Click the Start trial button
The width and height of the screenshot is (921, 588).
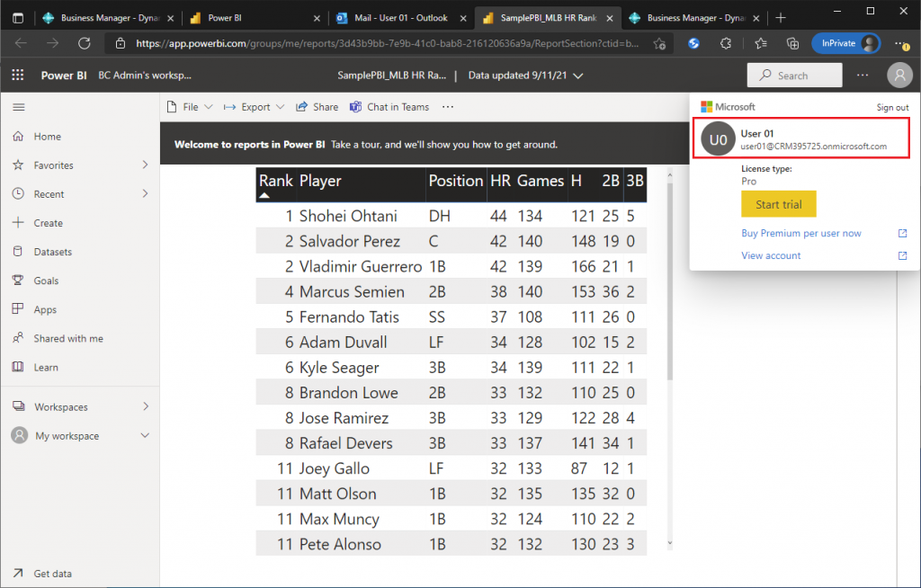pyautogui.click(x=778, y=204)
